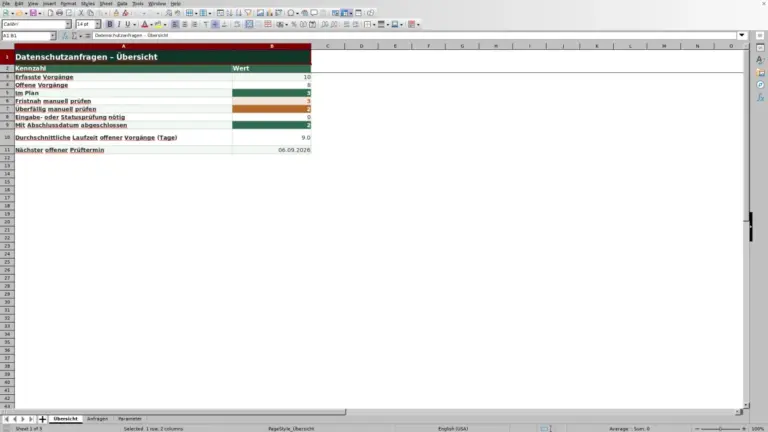Screen dimensions: 768x432
Task: Click the Formula equals sign icon
Action: click(88, 36)
